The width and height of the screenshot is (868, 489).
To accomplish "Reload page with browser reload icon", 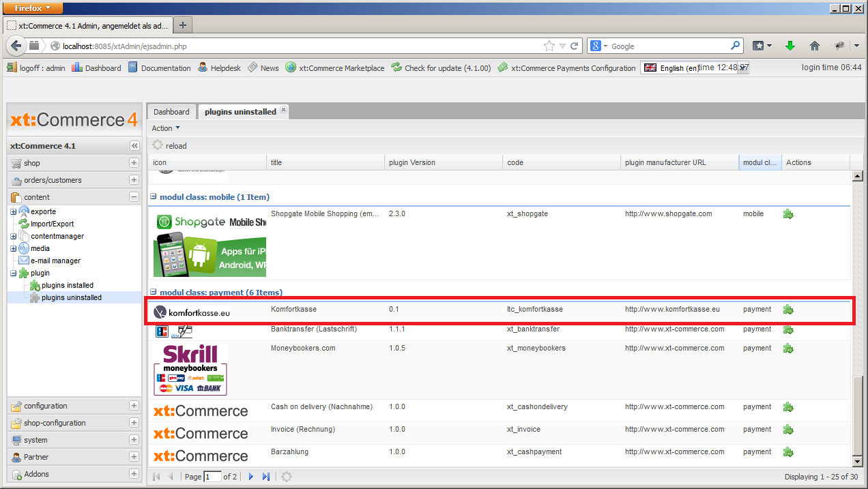I will pos(575,46).
